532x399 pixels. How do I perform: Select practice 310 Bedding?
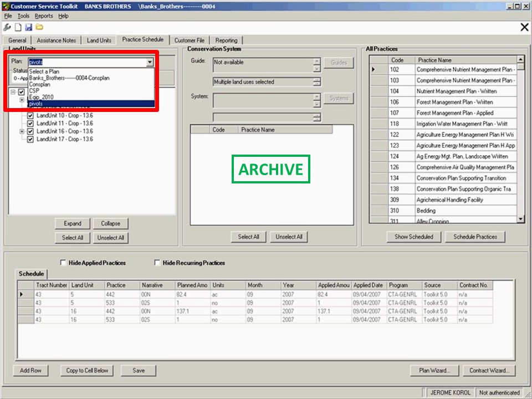pyautogui.click(x=444, y=211)
